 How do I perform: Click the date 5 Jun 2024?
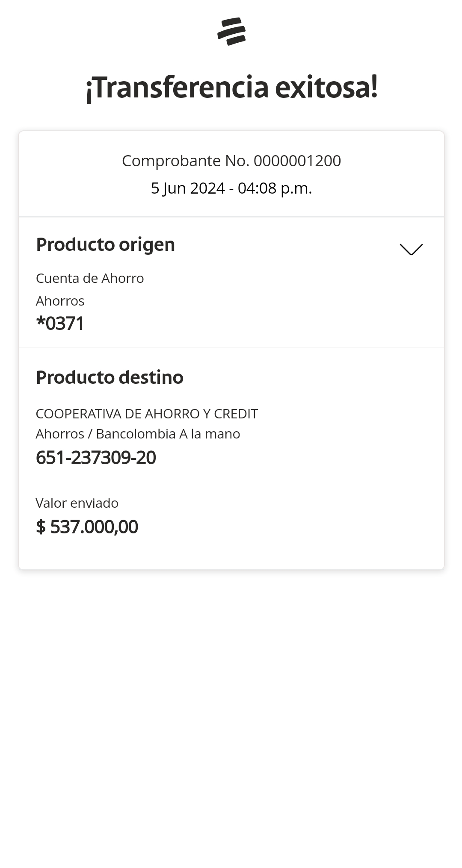[188, 188]
